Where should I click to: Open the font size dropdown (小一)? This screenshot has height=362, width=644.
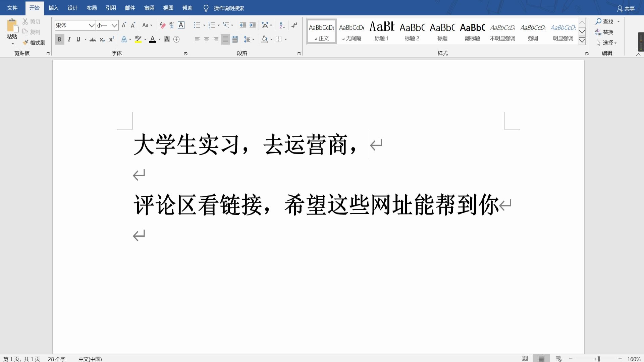point(114,25)
